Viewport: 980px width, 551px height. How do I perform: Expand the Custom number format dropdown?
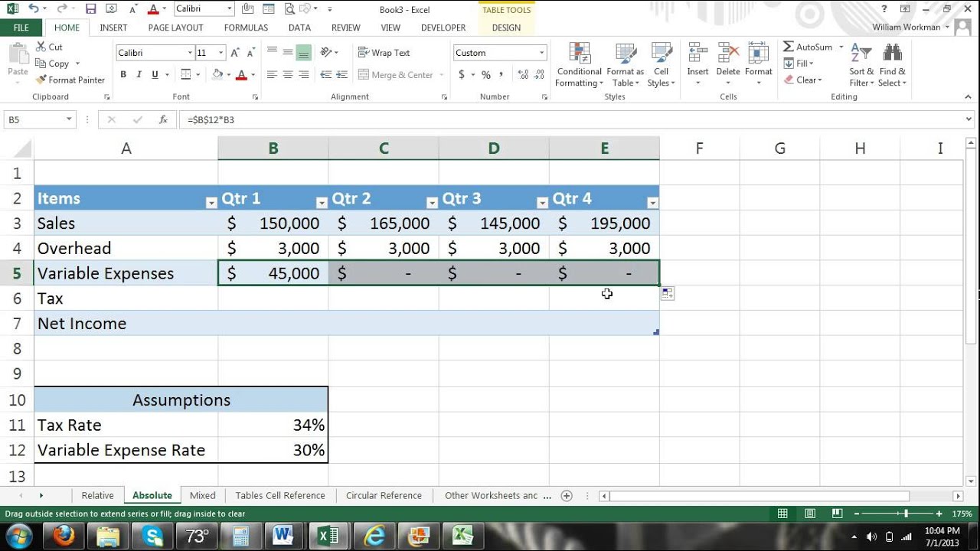point(541,53)
